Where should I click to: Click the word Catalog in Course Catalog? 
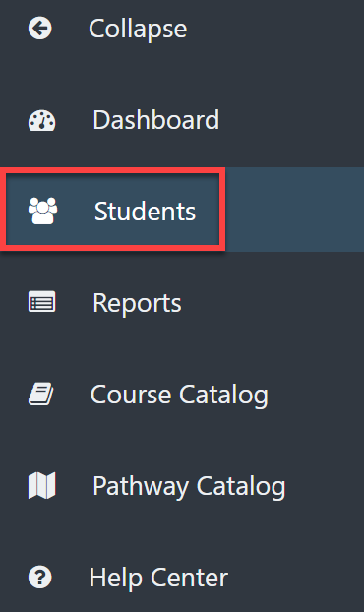pyautogui.click(x=223, y=395)
